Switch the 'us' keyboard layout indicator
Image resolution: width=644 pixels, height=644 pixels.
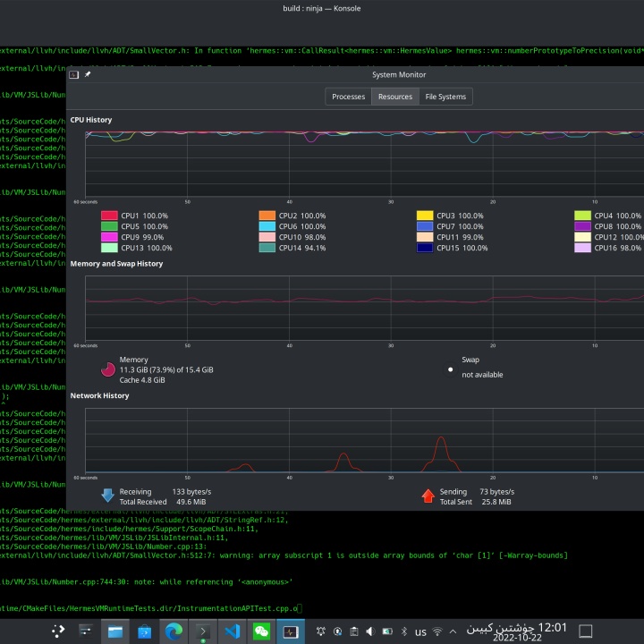click(420, 631)
